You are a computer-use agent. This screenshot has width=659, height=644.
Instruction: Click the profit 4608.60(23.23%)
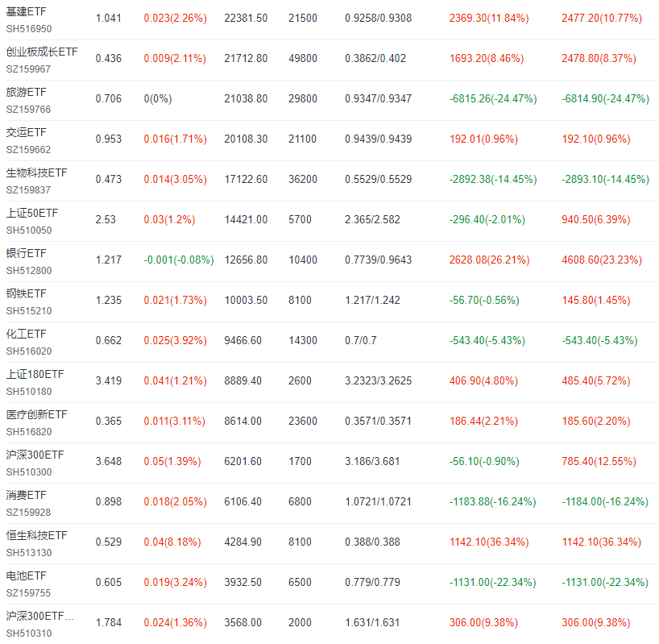click(x=602, y=260)
